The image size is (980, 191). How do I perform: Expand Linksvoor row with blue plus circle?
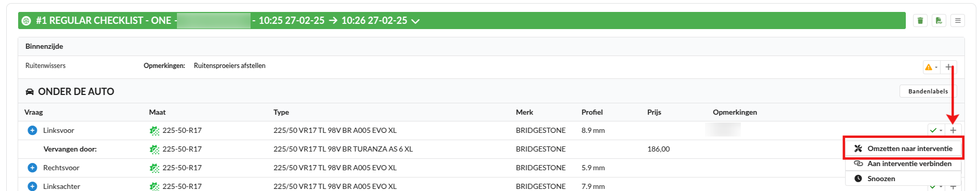pos(32,130)
